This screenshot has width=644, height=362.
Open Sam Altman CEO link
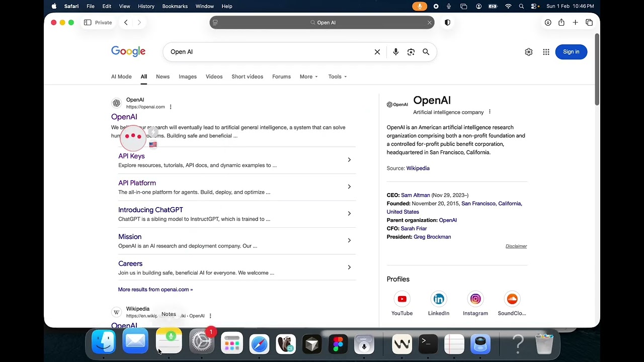tap(415, 195)
